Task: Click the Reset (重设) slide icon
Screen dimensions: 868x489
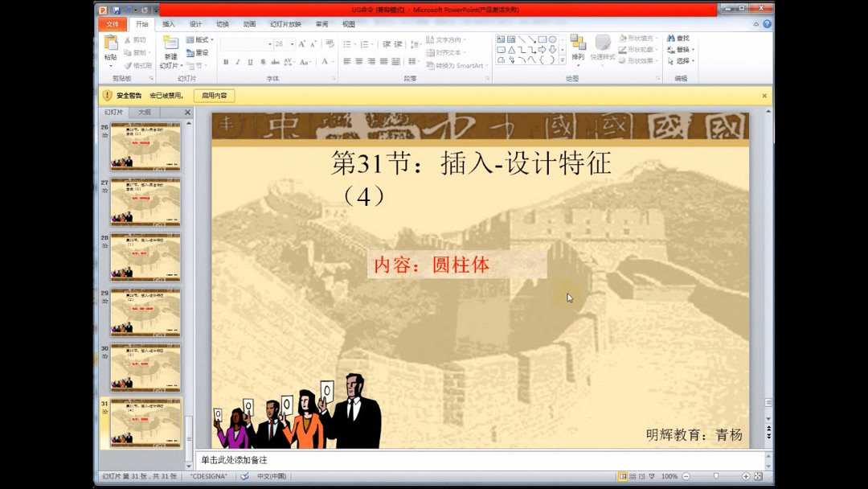Action: [x=198, y=51]
